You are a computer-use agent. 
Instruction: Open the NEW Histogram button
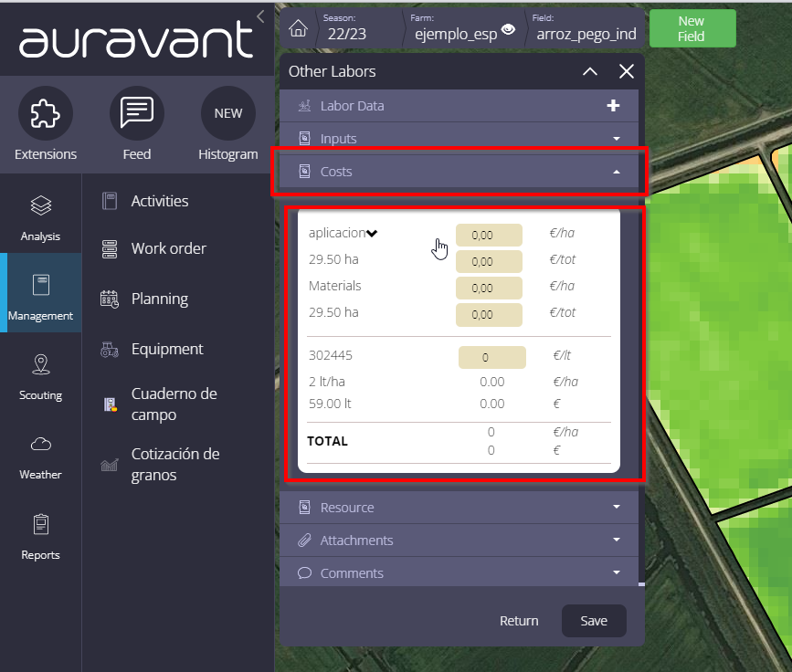[x=228, y=113]
